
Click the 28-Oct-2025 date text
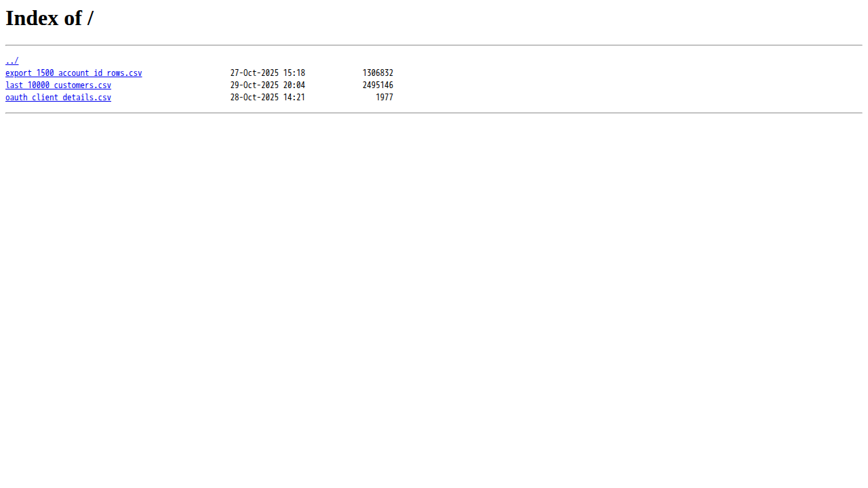254,98
